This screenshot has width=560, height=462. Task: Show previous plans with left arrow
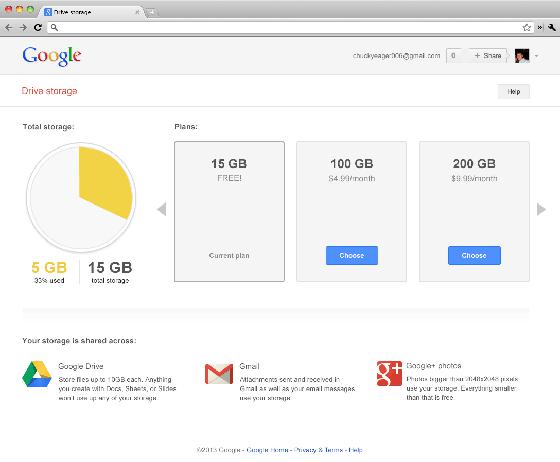point(162,209)
